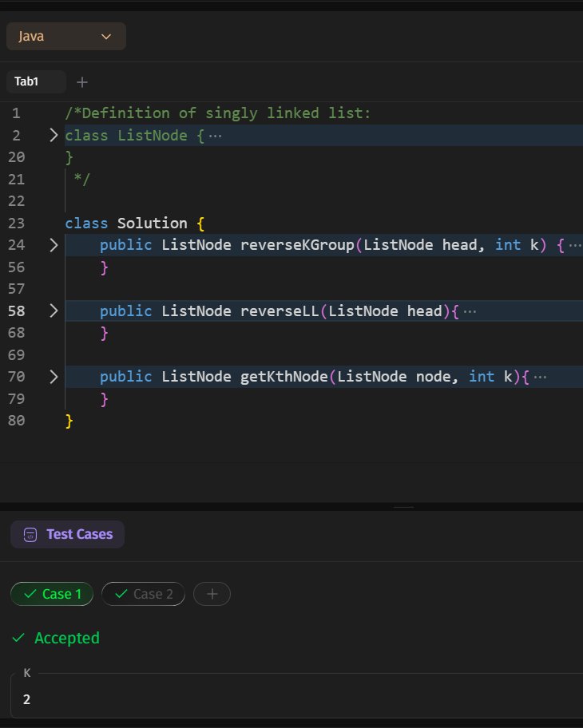Click the text 'class Solution {'

[x=135, y=224]
